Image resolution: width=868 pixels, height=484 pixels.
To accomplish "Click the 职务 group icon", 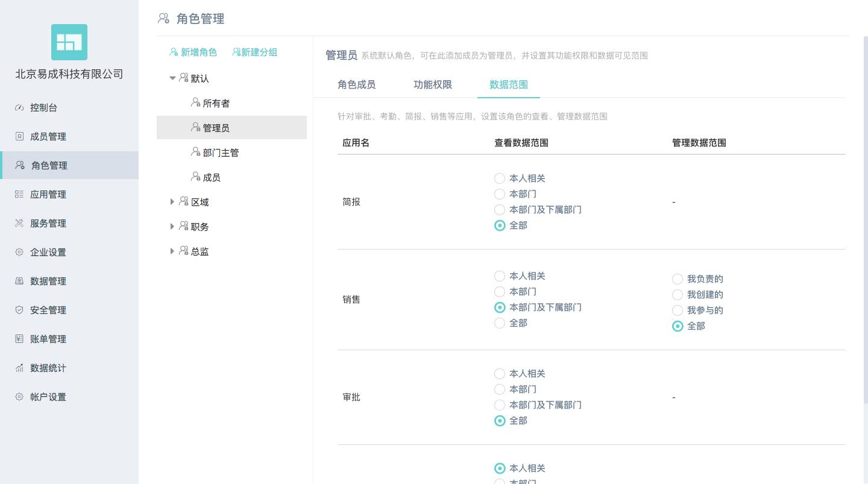I will (184, 227).
